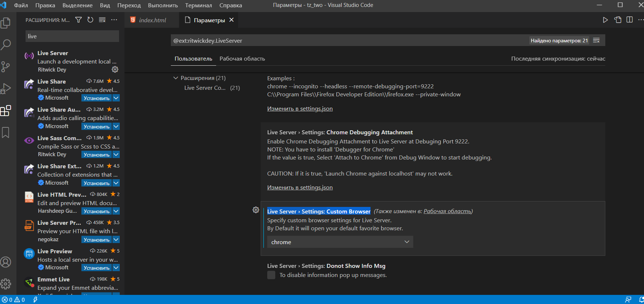Switch to the index.html editor tab
This screenshot has height=304, width=644.
[152, 20]
